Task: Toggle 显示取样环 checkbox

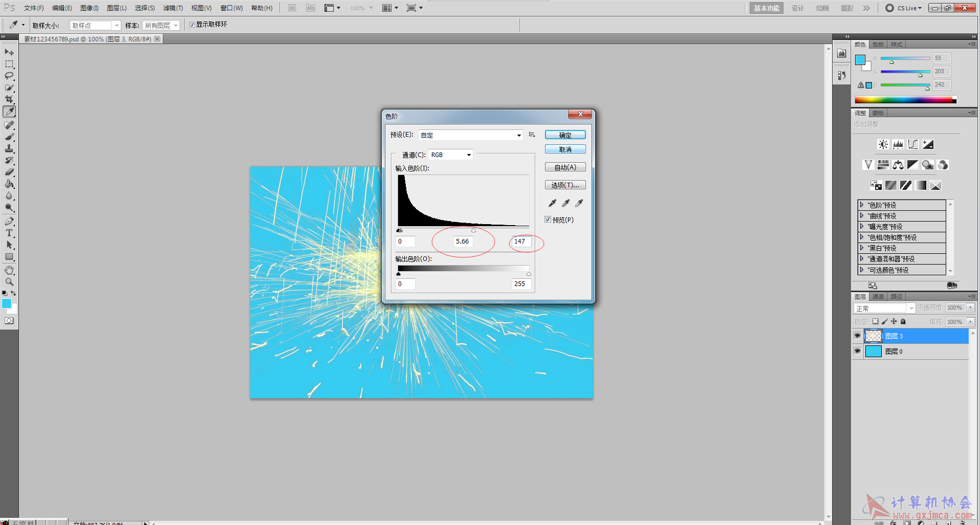Action: pos(192,25)
